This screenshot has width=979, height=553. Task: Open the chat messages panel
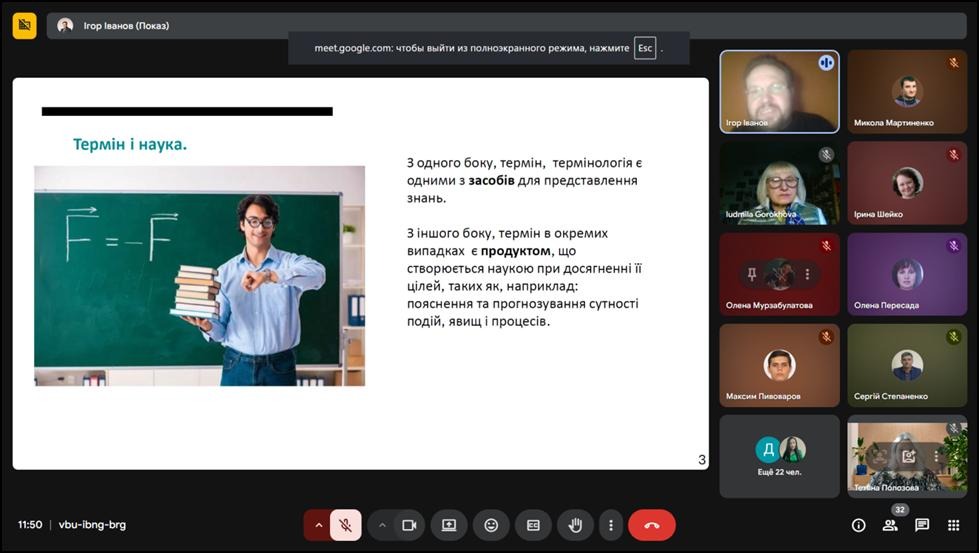click(x=922, y=525)
